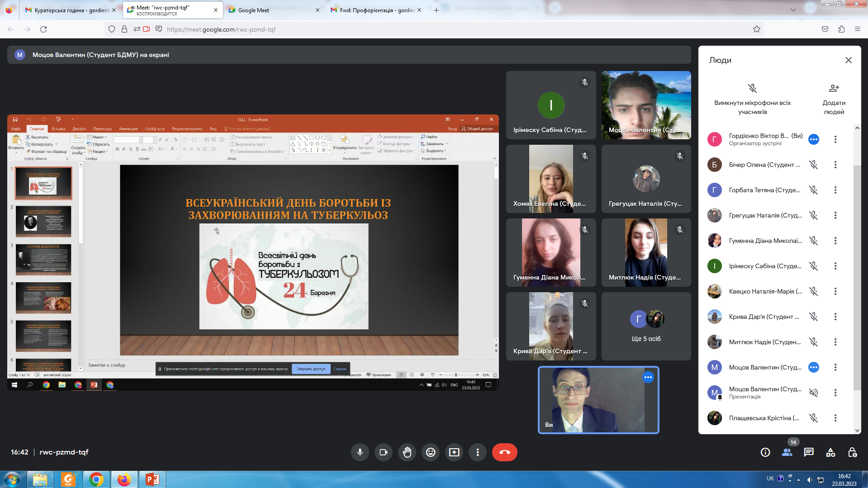The image size is (868, 488).
Task: Open options menu for Митлюк Надія
Action: click(835, 342)
